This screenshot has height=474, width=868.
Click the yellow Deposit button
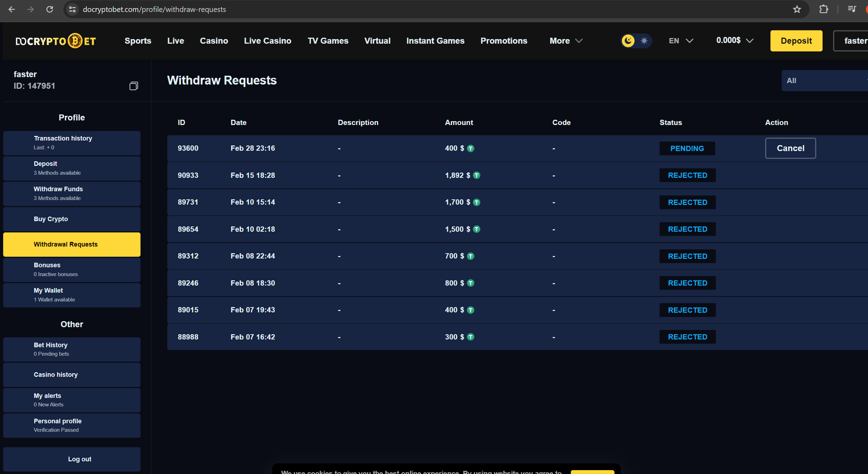797,41
